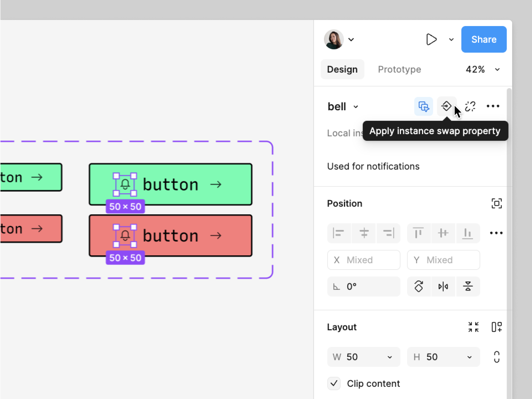The height and width of the screenshot is (399, 532).
Task: Rotate the selection 90 degrees
Action: tap(418, 286)
